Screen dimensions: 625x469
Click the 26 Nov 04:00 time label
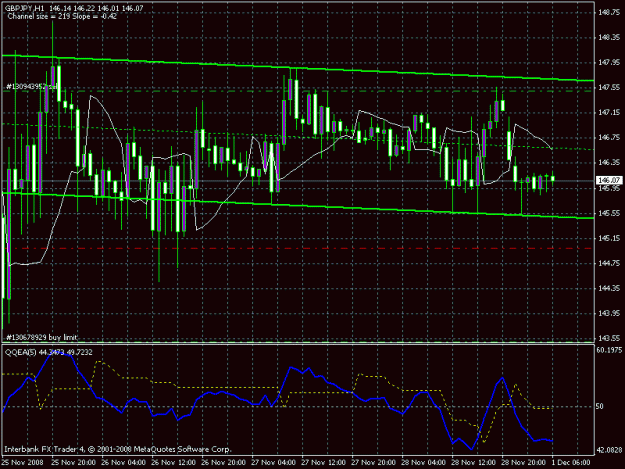[x=123, y=463]
